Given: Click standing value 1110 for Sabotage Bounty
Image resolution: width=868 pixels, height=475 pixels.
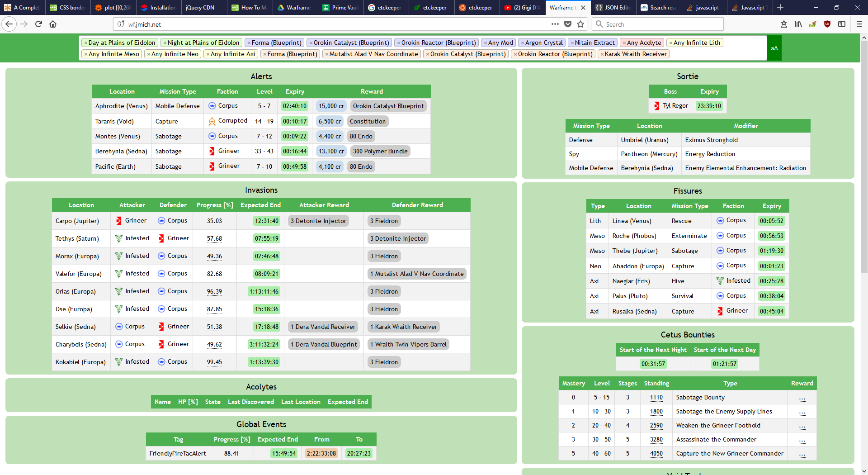Looking at the screenshot, I should pos(656,398).
